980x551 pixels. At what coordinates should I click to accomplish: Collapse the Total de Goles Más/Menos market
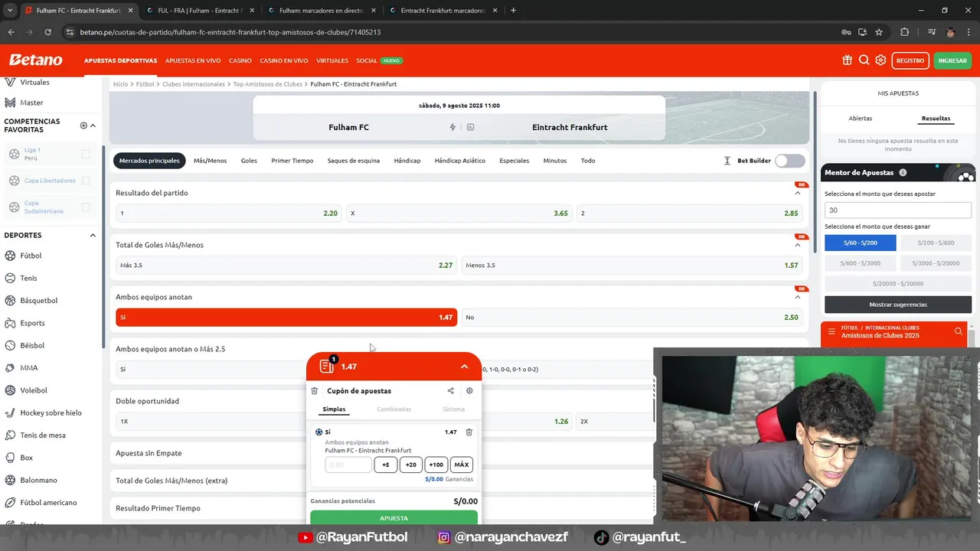click(x=797, y=245)
